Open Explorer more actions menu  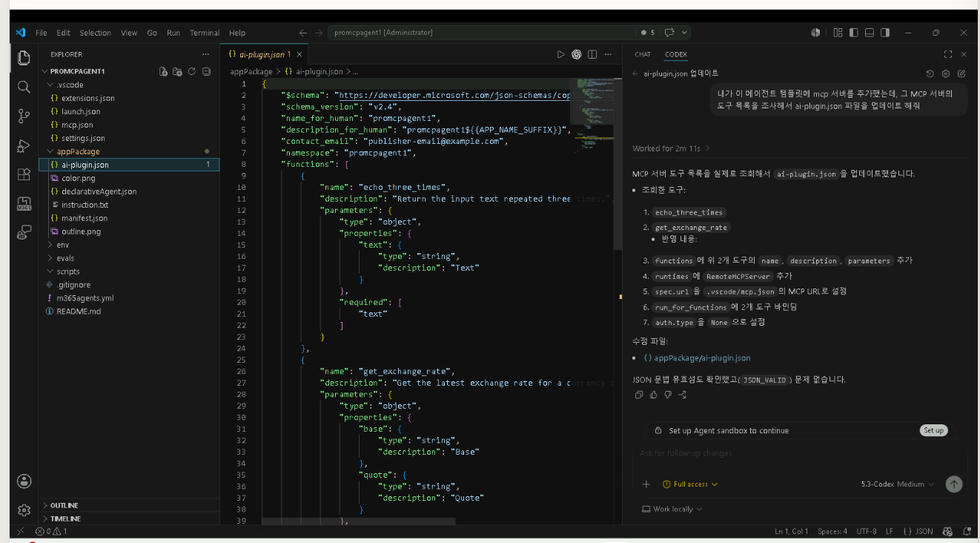tap(205, 54)
